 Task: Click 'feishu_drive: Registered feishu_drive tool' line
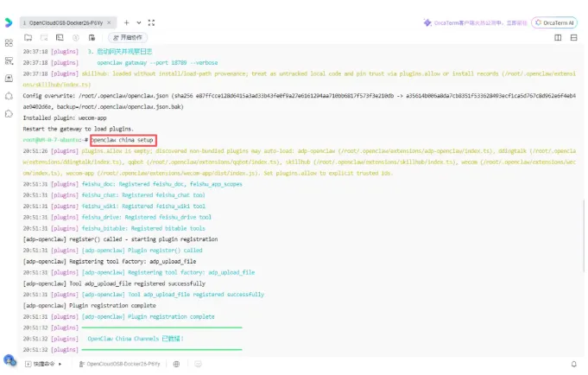tap(146, 217)
